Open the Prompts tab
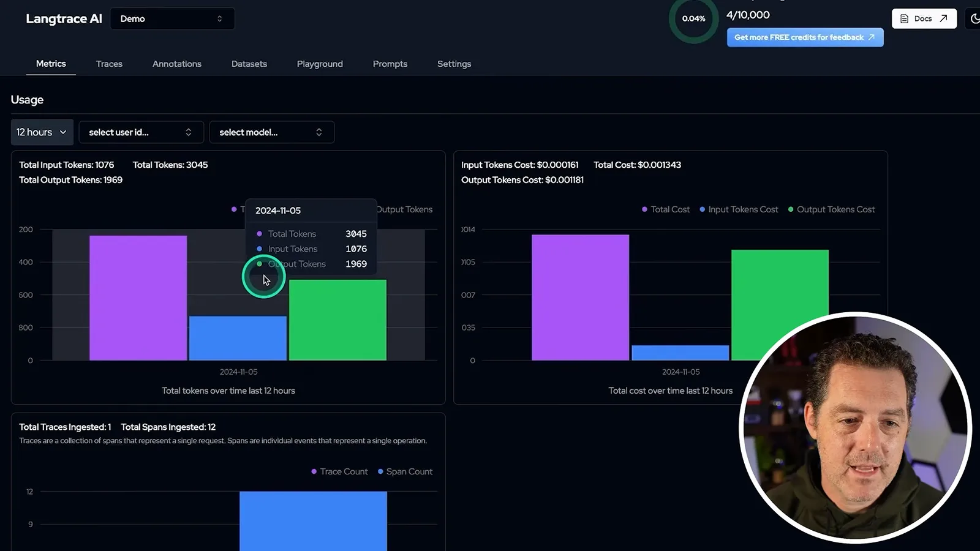980x551 pixels. [390, 64]
